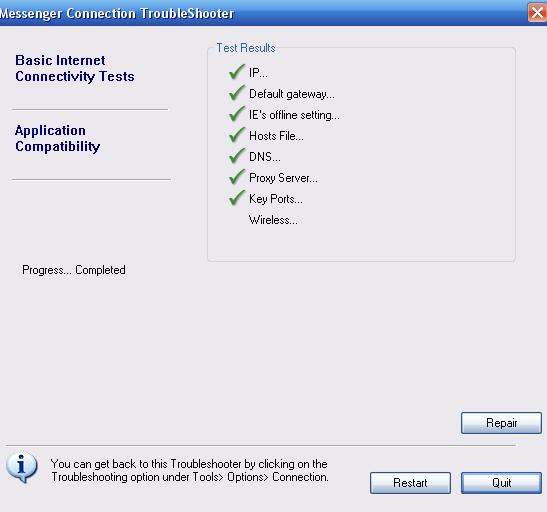Click the Progress... Completed status text
547x512 pixels.
point(74,270)
